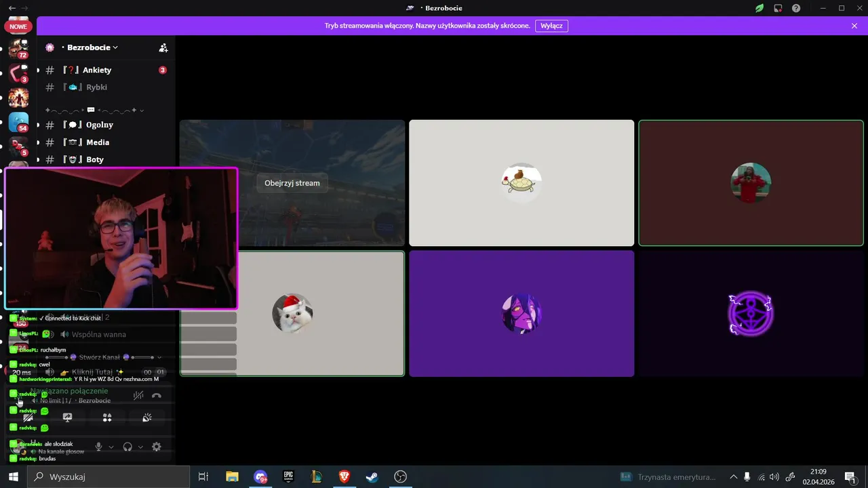Open the fiery orange game server icon

[18, 98]
